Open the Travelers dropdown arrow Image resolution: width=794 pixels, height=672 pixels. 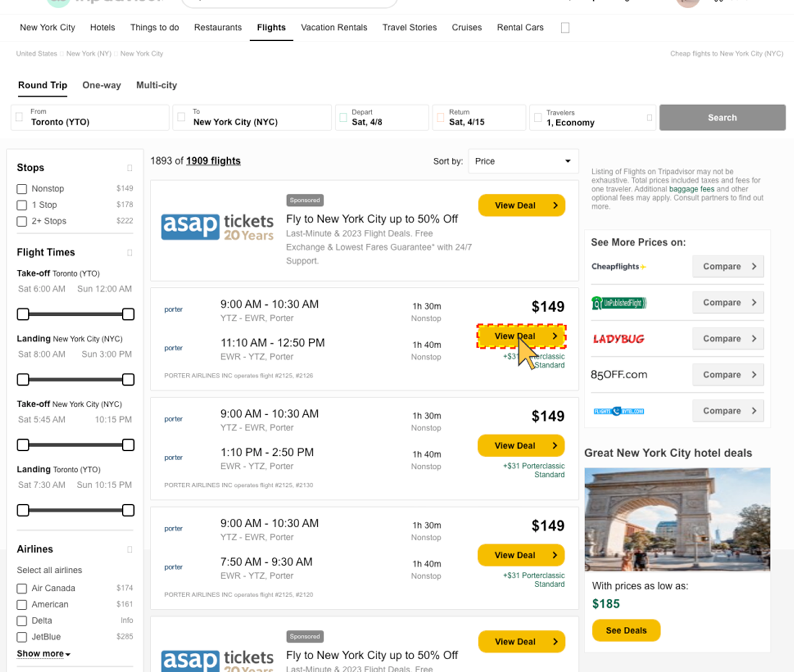click(649, 118)
